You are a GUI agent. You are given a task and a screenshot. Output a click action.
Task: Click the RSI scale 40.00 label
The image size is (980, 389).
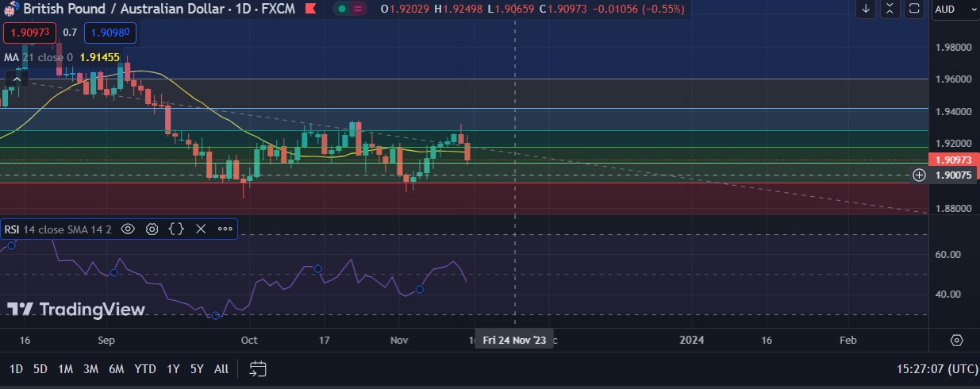pos(947,295)
